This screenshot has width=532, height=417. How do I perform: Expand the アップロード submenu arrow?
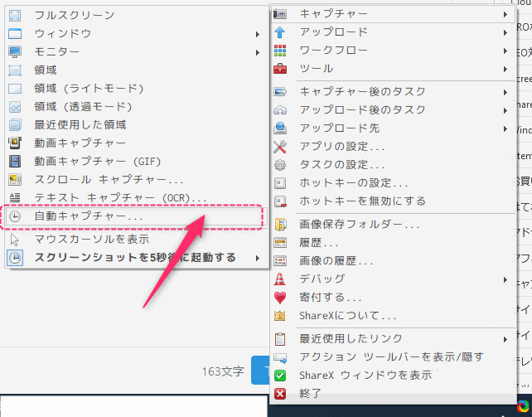coord(505,33)
